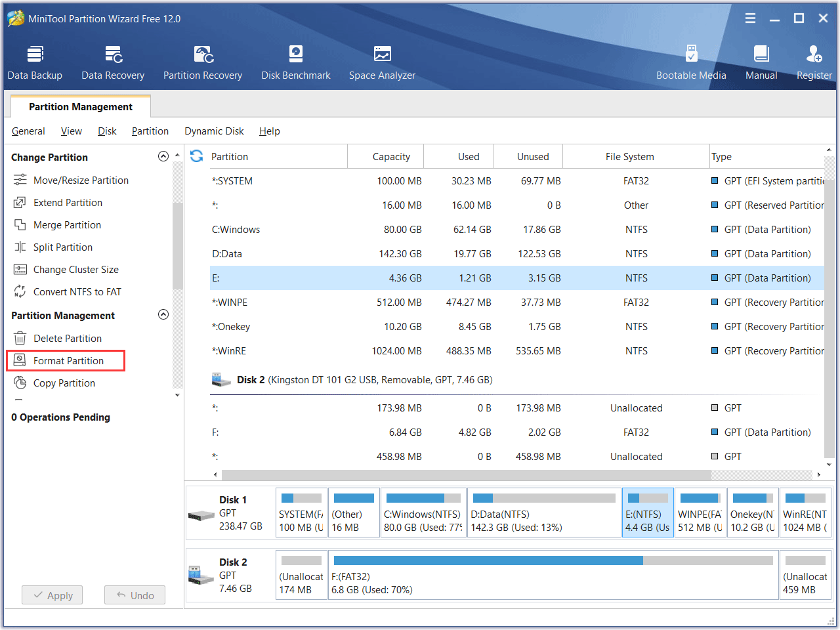Image resolution: width=840 pixels, height=630 pixels.
Task: Start the Disk Benchmark tool
Action: (x=296, y=63)
